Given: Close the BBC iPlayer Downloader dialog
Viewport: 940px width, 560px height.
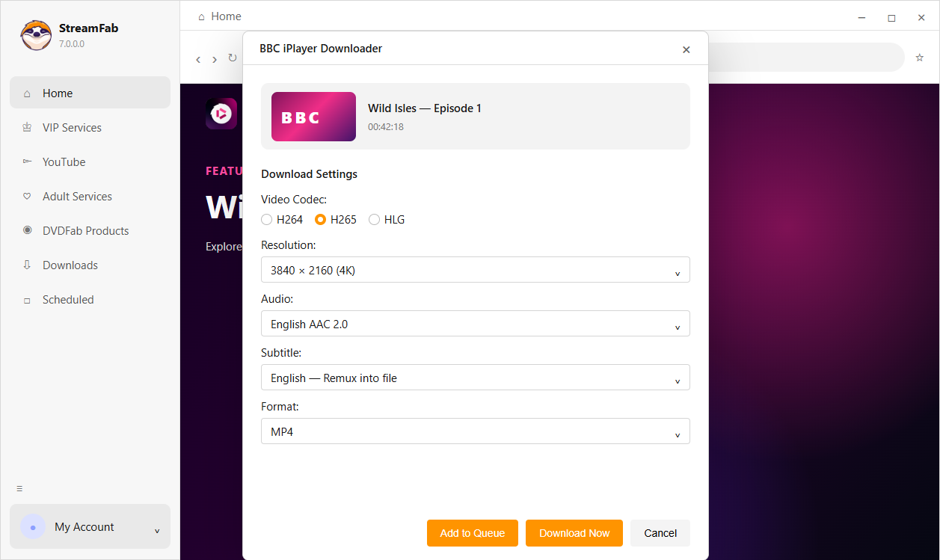Looking at the screenshot, I should (686, 49).
